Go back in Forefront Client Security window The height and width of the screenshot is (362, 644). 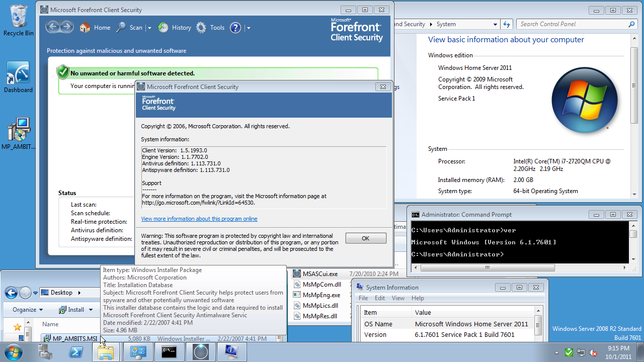tap(53, 27)
